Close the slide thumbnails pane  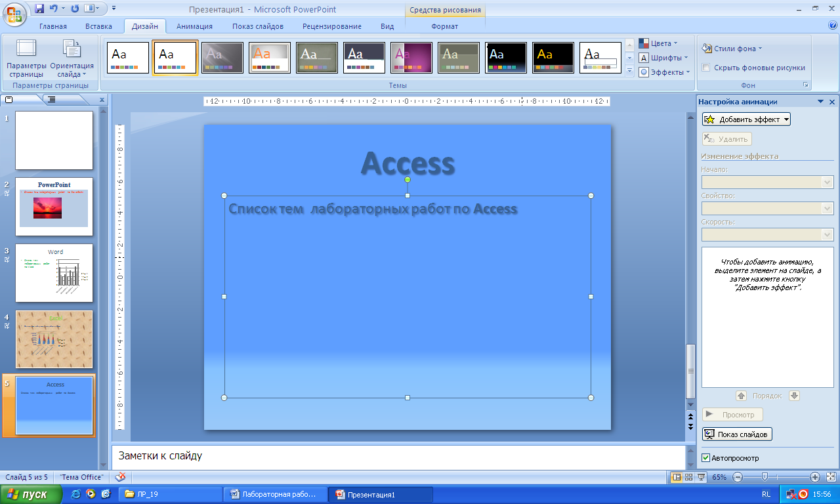(x=102, y=100)
